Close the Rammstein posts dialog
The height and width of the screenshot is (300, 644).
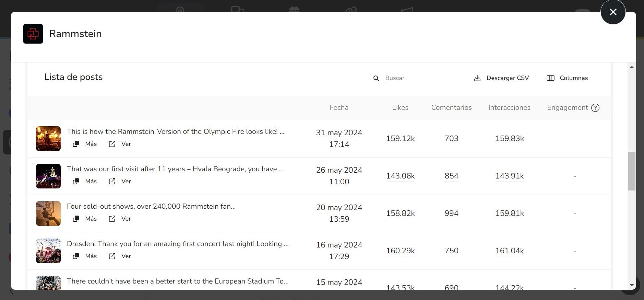point(613,12)
